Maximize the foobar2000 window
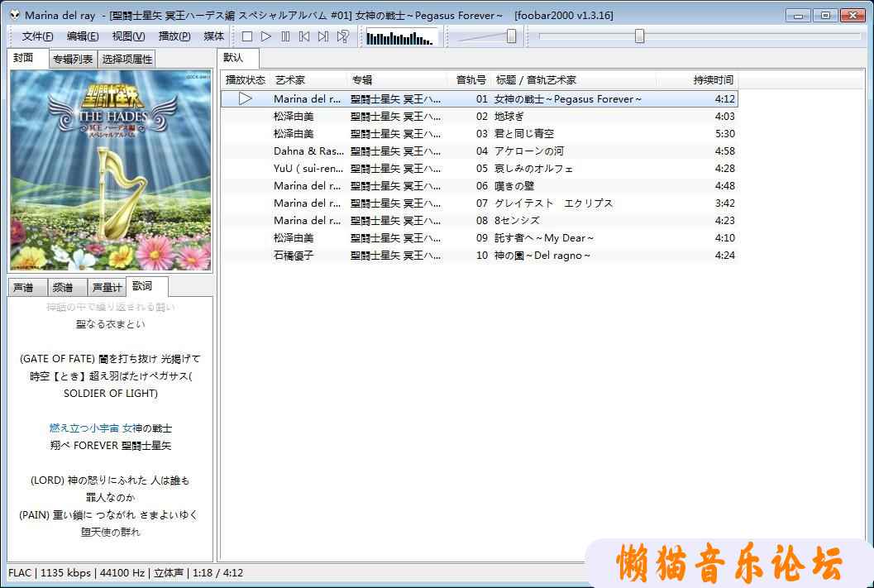 [x=825, y=15]
